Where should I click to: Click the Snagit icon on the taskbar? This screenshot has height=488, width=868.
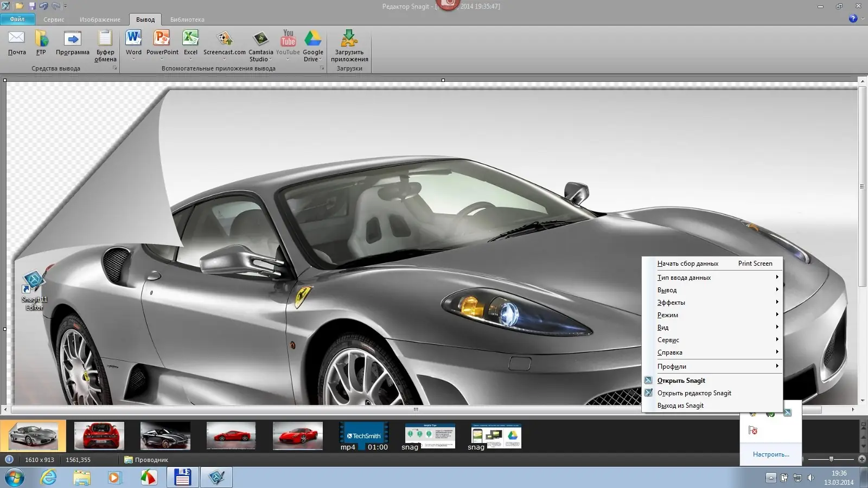point(216,478)
